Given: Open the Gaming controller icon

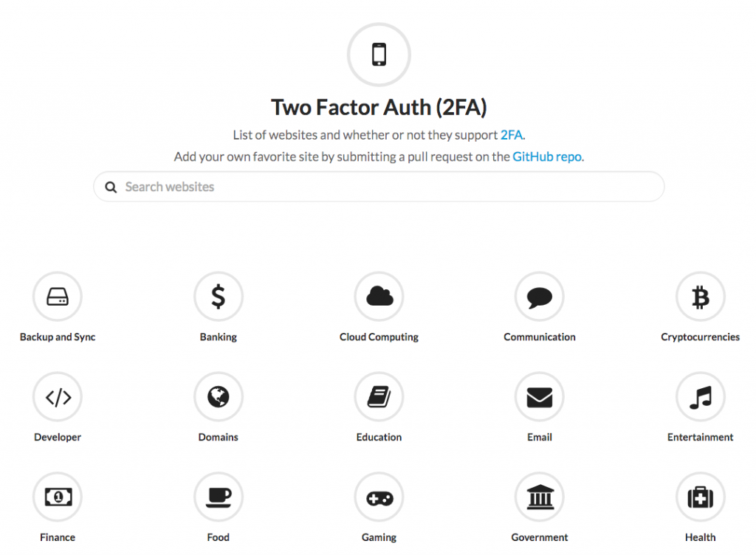Looking at the screenshot, I should [x=379, y=497].
